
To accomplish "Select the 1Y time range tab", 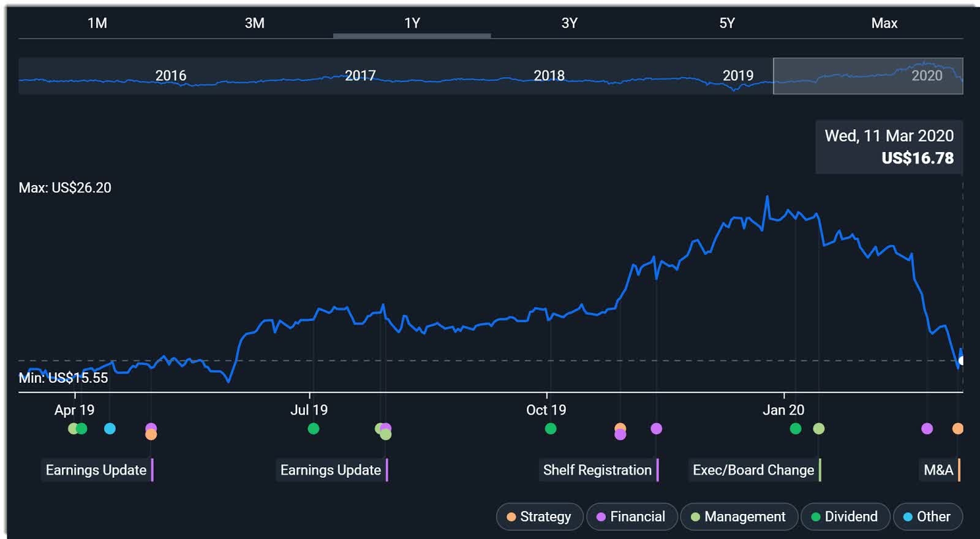I will tap(412, 23).
